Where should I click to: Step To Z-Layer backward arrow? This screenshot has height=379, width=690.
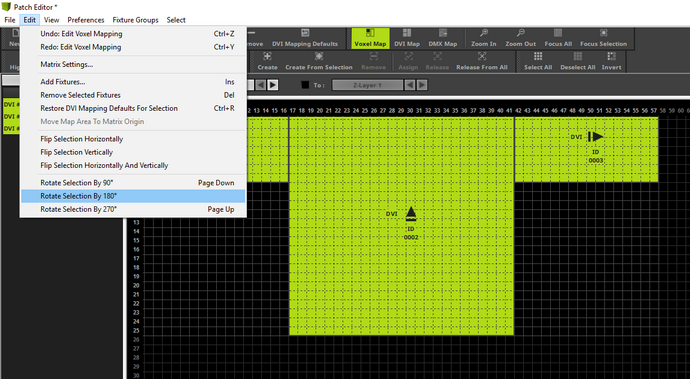pyautogui.click(x=410, y=85)
